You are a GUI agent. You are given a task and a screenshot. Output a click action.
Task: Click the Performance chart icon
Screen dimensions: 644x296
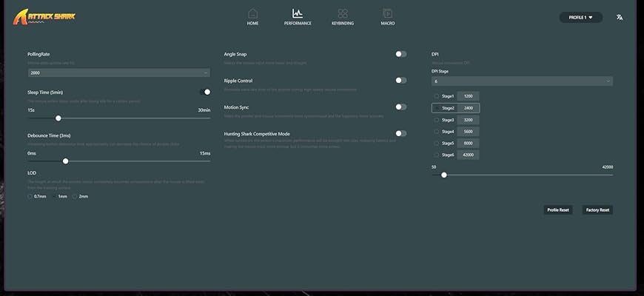point(298,13)
